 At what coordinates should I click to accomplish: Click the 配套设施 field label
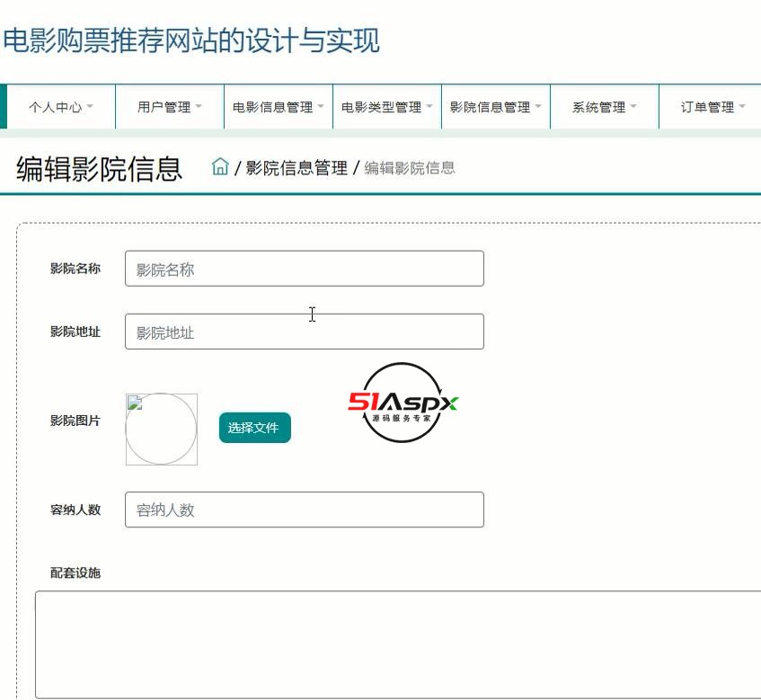(75, 572)
